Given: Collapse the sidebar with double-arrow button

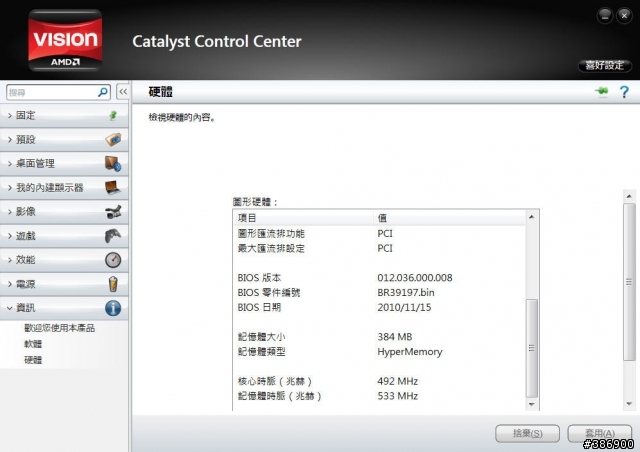Looking at the screenshot, I should pos(123,92).
